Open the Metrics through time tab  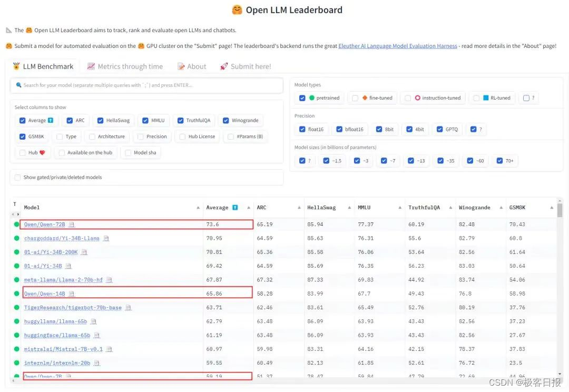pos(125,66)
